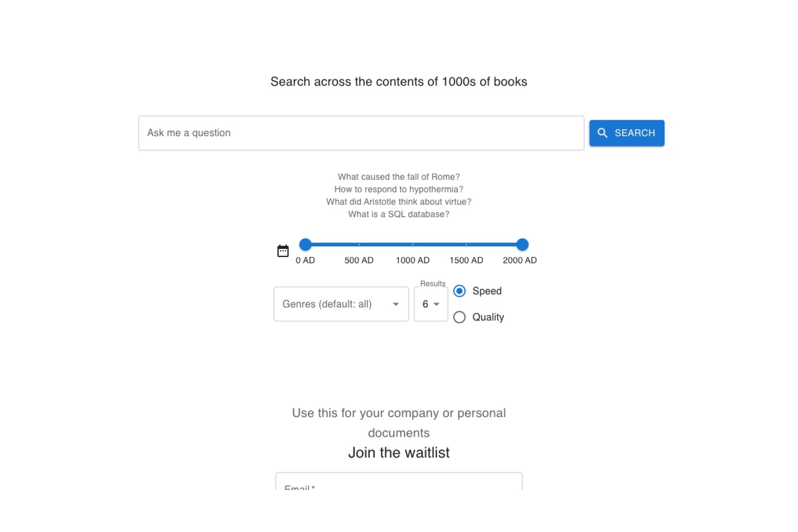The height and width of the screenshot is (532, 798).
Task: Select the Speed radio button
Action: 460,291
